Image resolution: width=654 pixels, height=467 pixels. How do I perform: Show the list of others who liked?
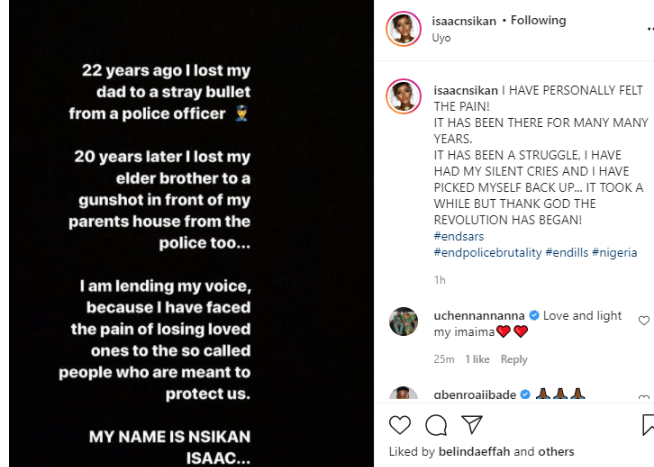(558, 451)
